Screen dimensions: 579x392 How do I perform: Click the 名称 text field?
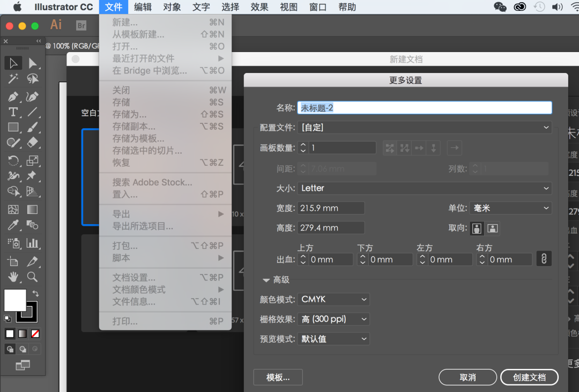coord(425,107)
